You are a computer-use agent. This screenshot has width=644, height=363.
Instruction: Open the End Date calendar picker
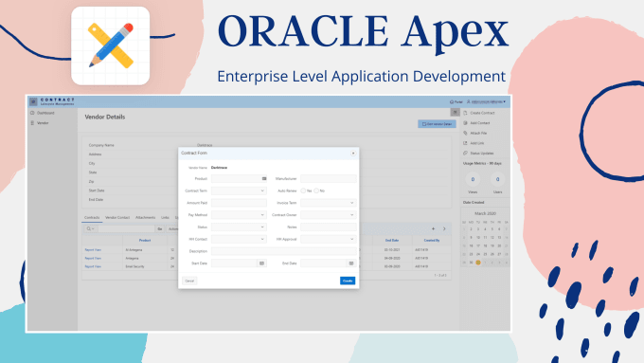tap(351, 263)
